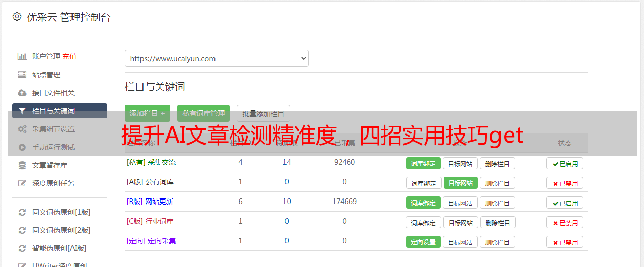The image size is (644, 267).
Task: Click the play circle icon beside 手动运行测试
Action: (x=22, y=147)
